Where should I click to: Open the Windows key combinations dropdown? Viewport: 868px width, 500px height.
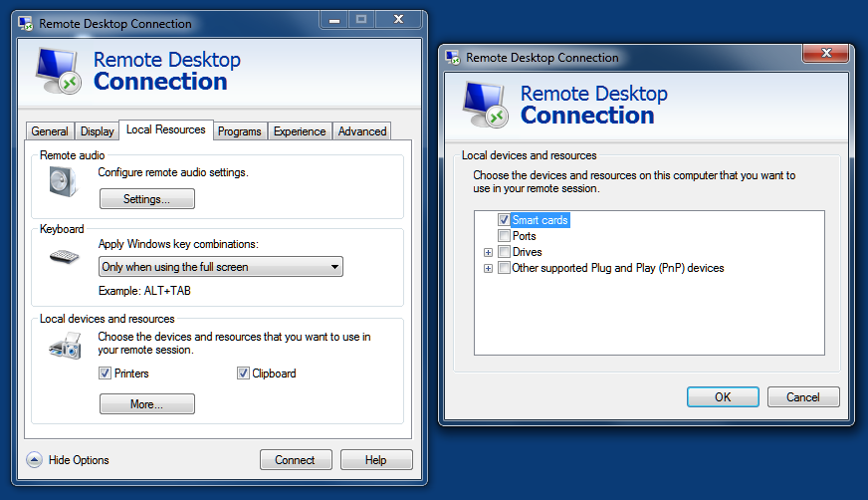coord(221,267)
